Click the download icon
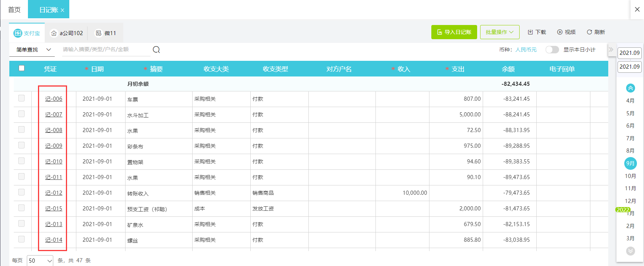Image resolution: width=644 pixels, height=266 pixels. tap(530, 32)
